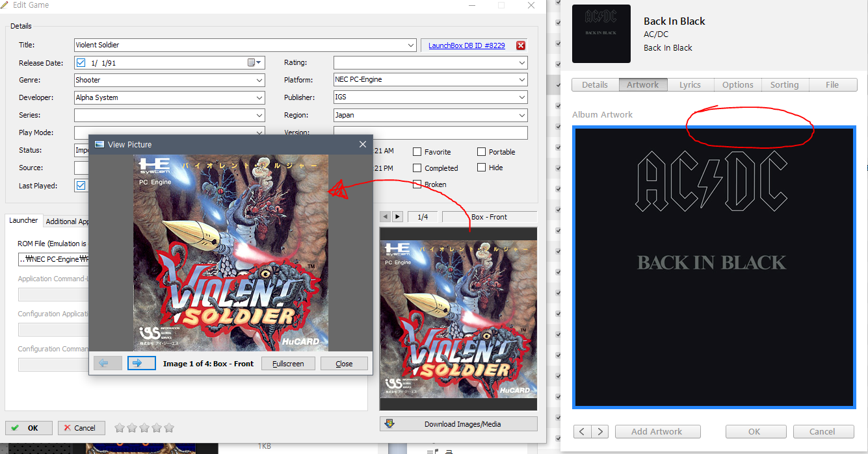Click the Add Artwork button

pyautogui.click(x=657, y=431)
